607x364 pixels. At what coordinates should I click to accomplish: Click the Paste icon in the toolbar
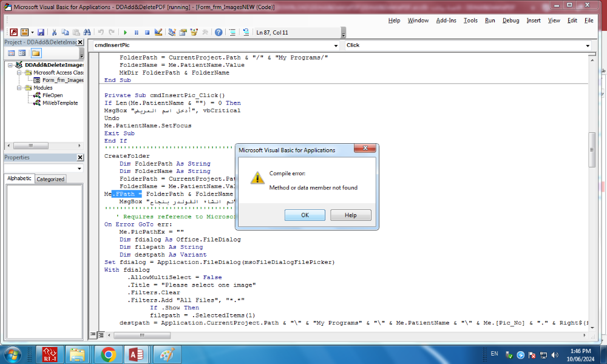click(76, 33)
